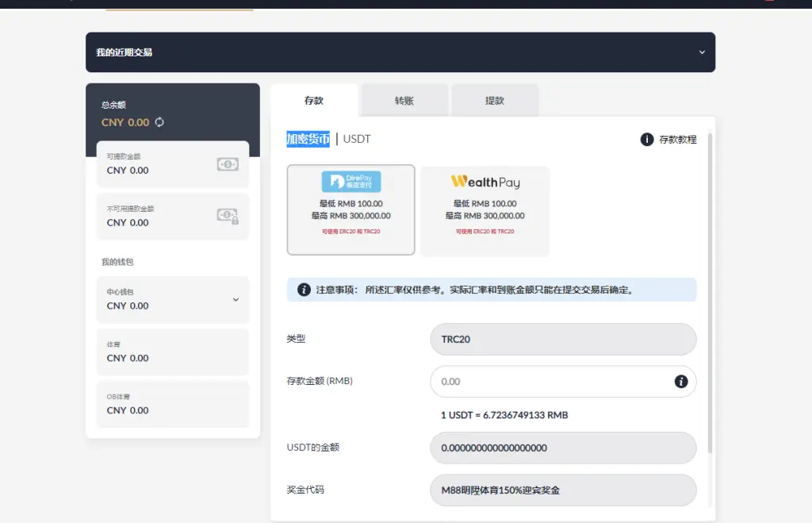Collapse the 我的近期交易 panel
Screen dimensions: 812x523
coord(702,52)
